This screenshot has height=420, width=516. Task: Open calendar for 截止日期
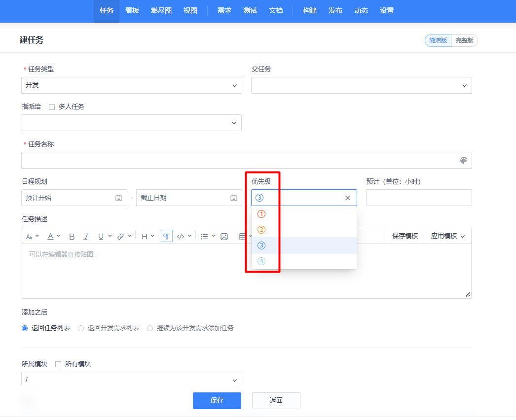tap(234, 198)
